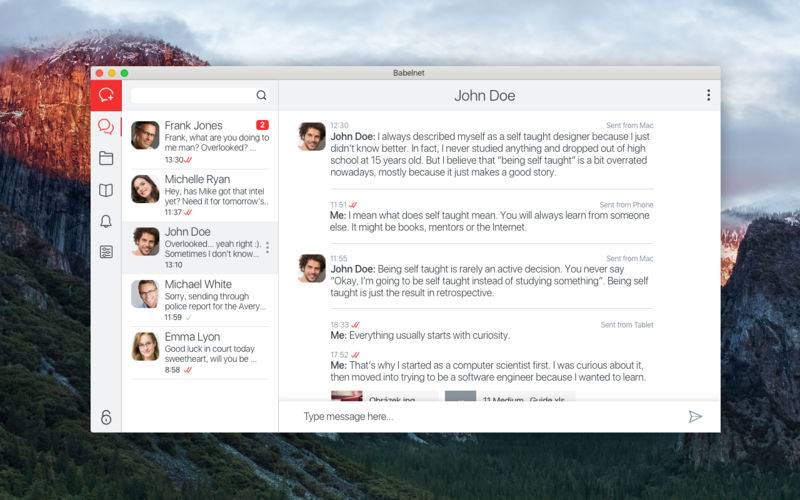Image resolution: width=800 pixels, height=500 pixels.
Task: Click Michelle Ryan's avatar photo
Action: (145, 189)
